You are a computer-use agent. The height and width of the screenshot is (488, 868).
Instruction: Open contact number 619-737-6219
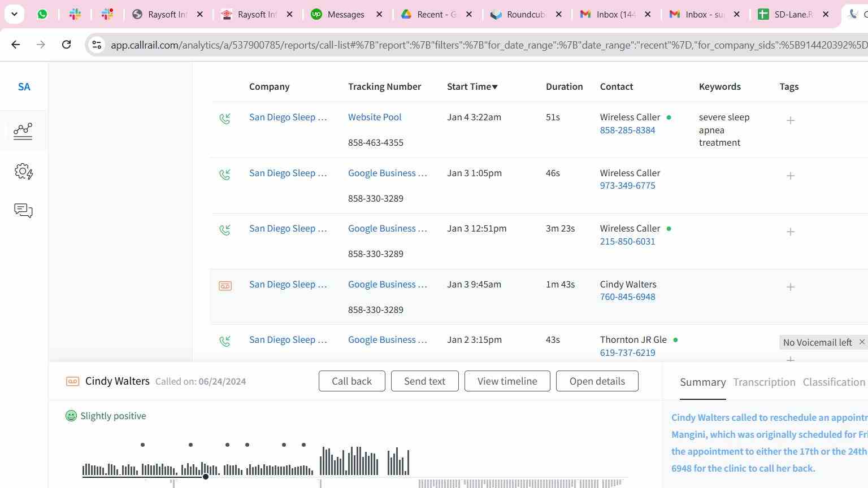[628, 352]
